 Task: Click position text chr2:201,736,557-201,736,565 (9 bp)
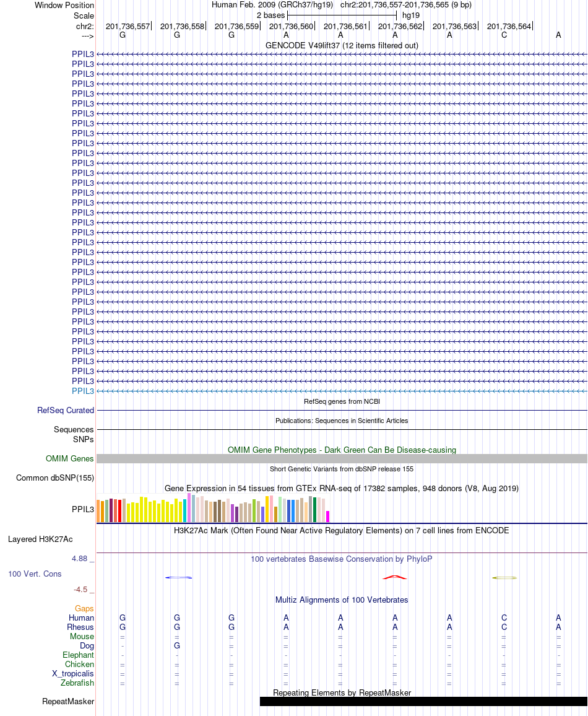coord(406,4)
